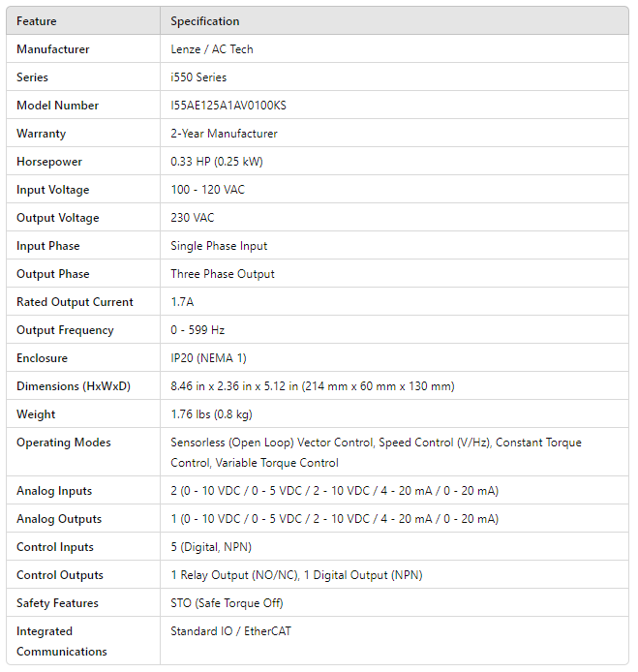Click the Standard IO / EtherCAT value

tap(230, 631)
